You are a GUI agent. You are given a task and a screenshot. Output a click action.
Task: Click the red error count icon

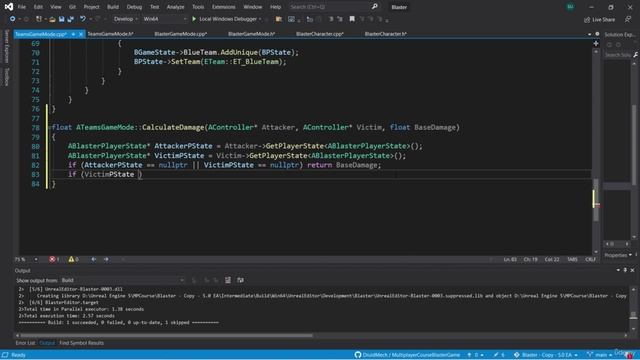[52, 259]
